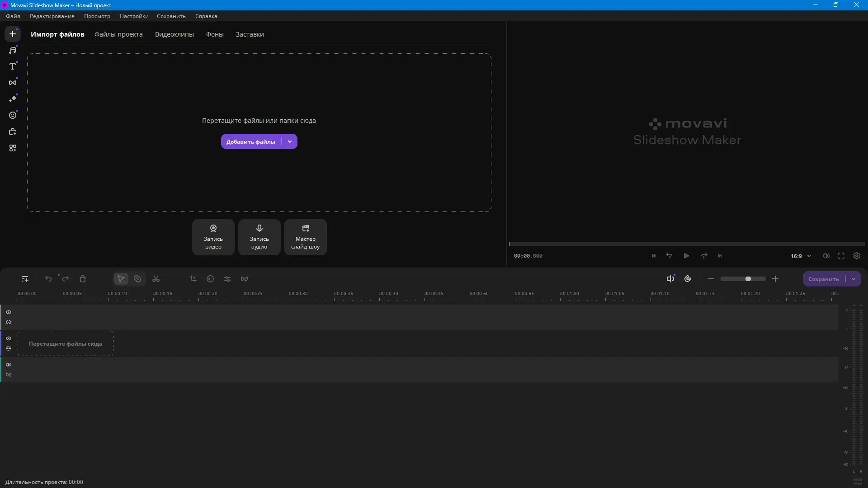This screenshot has width=868, height=488.
Task: Open the Transitions section in sidebar
Action: pos(13,83)
